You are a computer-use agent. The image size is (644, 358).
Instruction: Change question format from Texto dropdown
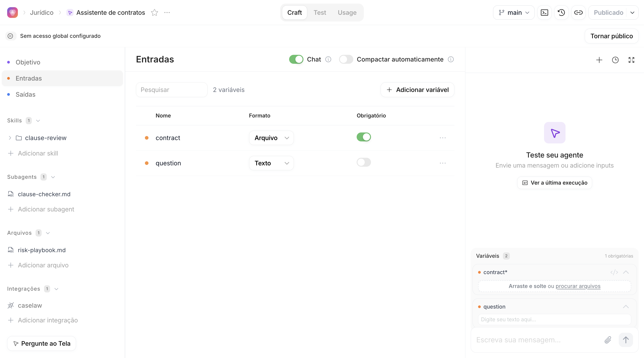pos(271,163)
